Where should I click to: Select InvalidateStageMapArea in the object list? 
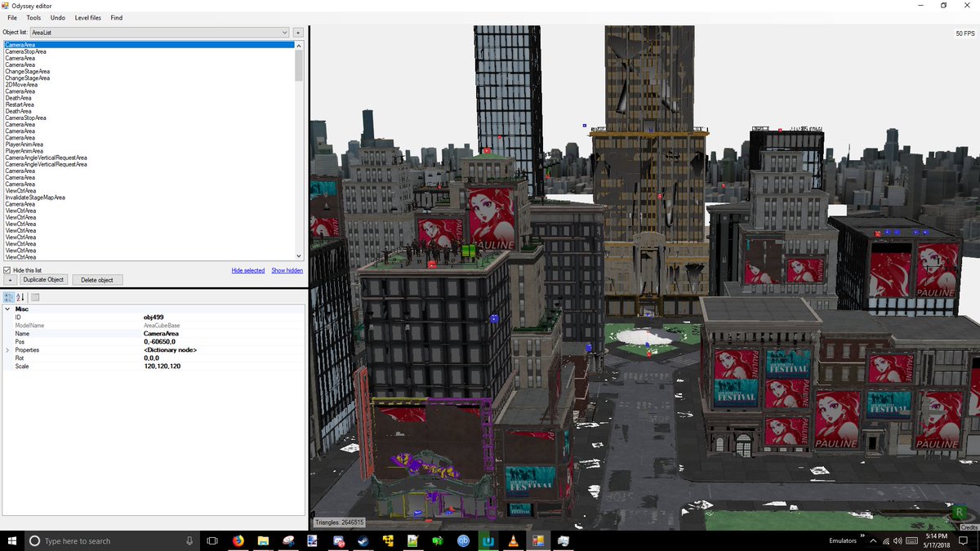(x=35, y=198)
